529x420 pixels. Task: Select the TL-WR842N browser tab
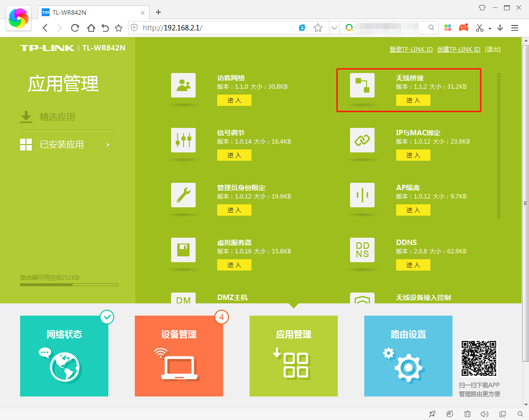[x=93, y=12]
